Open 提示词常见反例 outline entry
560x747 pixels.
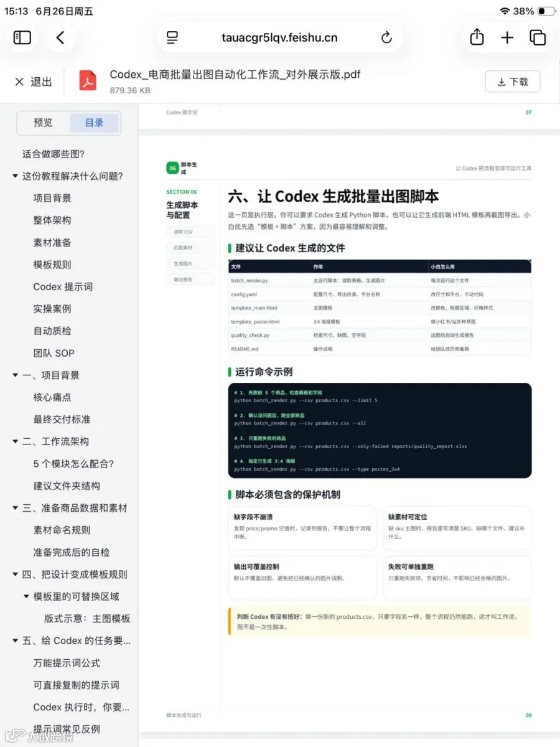tap(67, 729)
